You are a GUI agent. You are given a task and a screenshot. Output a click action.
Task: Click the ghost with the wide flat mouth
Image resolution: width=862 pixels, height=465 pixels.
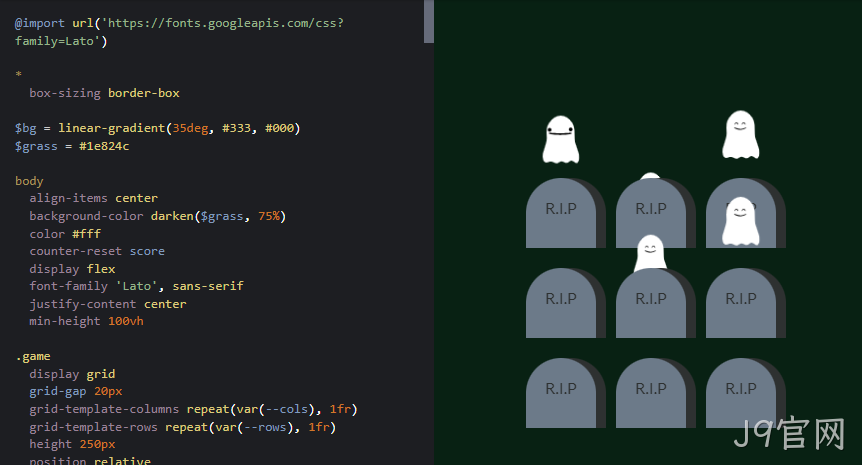561,140
